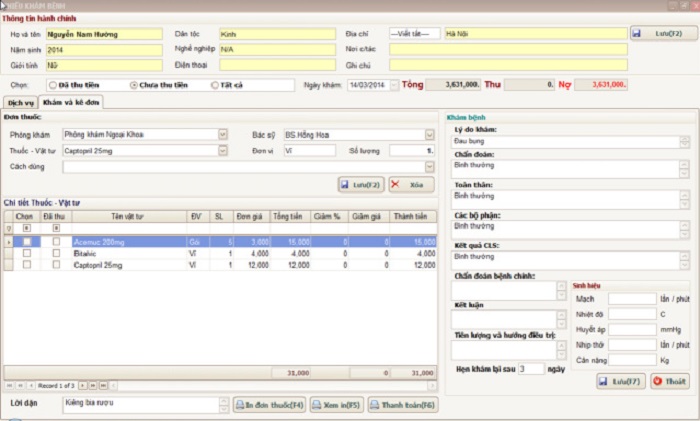Select the Đã thu tiền radio option
The height and width of the screenshot is (421, 700).
click(53, 85)
